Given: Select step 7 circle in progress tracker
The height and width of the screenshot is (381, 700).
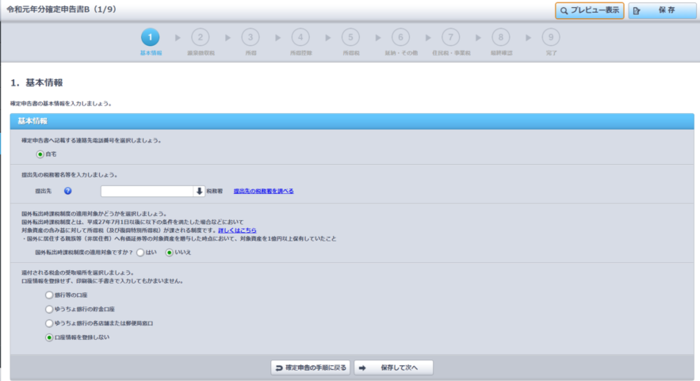Looking at the screenshot, I should [450, 38].
